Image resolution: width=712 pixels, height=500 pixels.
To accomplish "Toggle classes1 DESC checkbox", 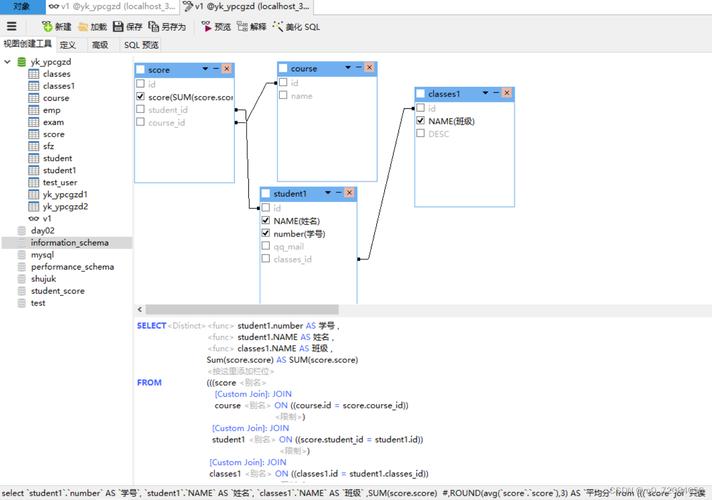I will click(420, 133).
